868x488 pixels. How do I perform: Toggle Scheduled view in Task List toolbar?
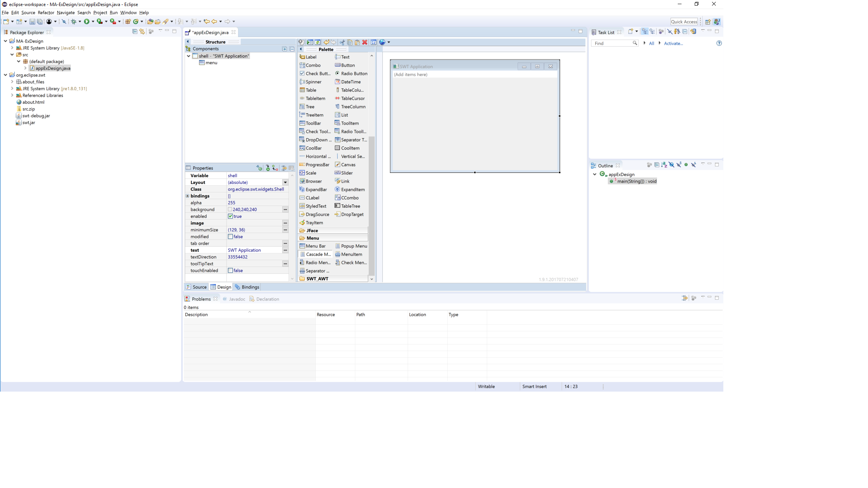tap(653, 32)
